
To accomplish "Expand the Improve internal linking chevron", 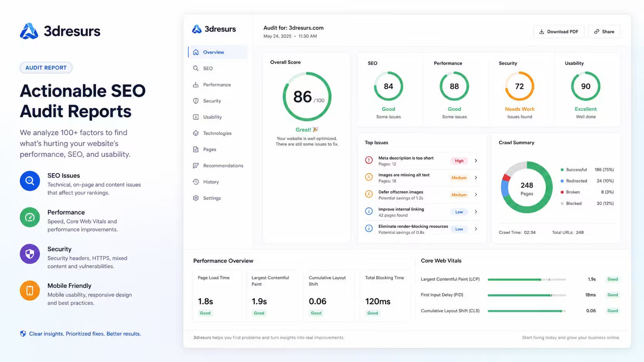I will (x=476, y=212).
